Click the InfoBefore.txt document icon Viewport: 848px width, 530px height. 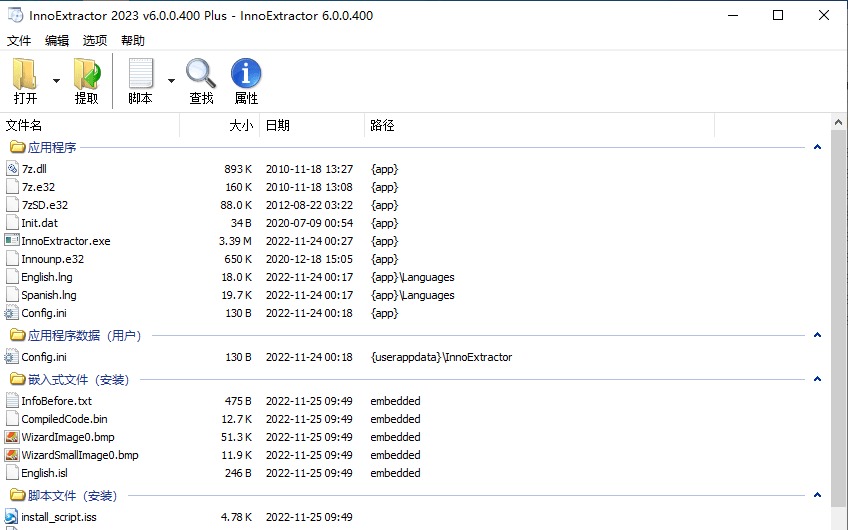(12, 401)
